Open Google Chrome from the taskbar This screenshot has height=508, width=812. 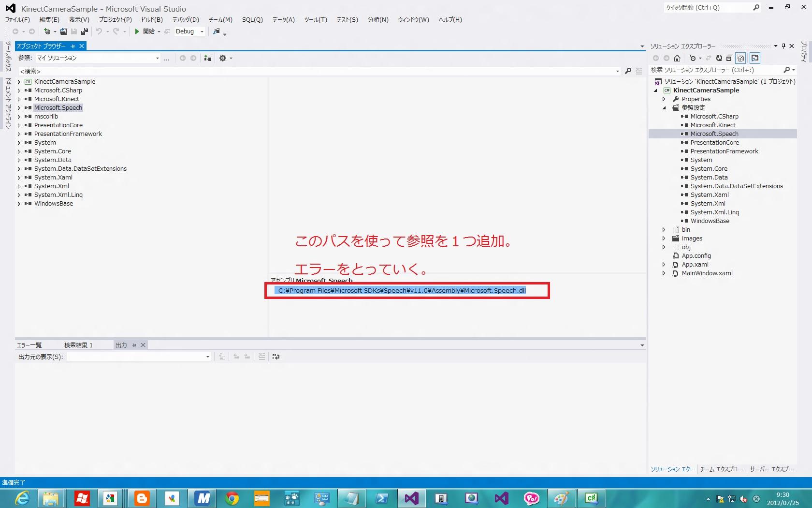(232, 498)
